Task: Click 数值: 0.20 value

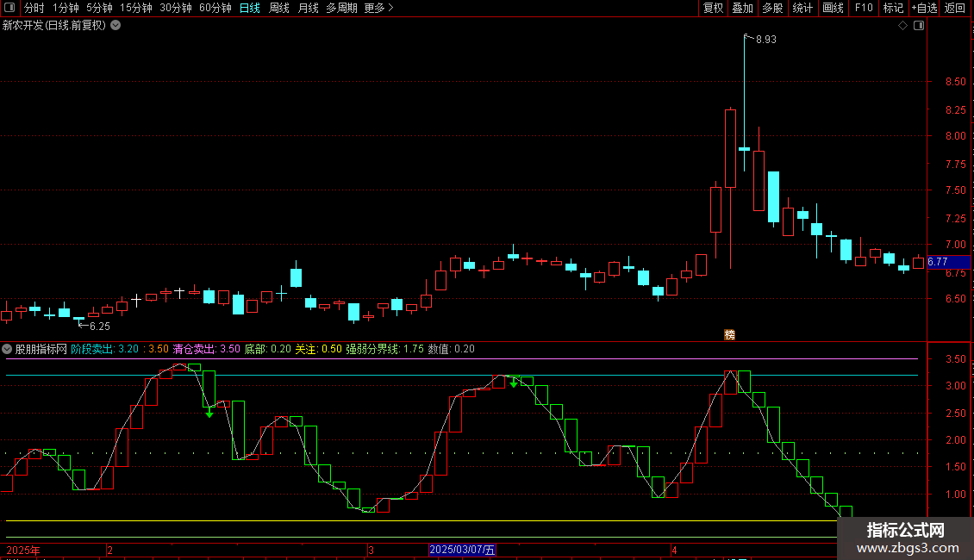Action: click(x=452, y=349)
